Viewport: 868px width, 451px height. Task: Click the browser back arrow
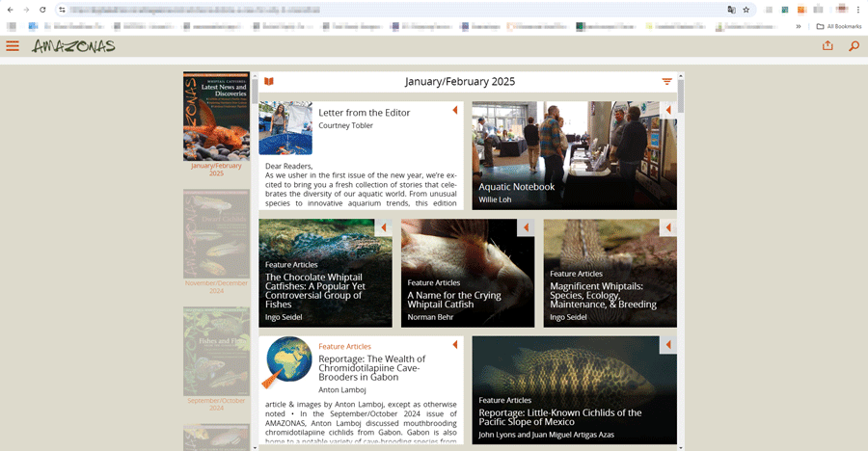coord(10,10)
